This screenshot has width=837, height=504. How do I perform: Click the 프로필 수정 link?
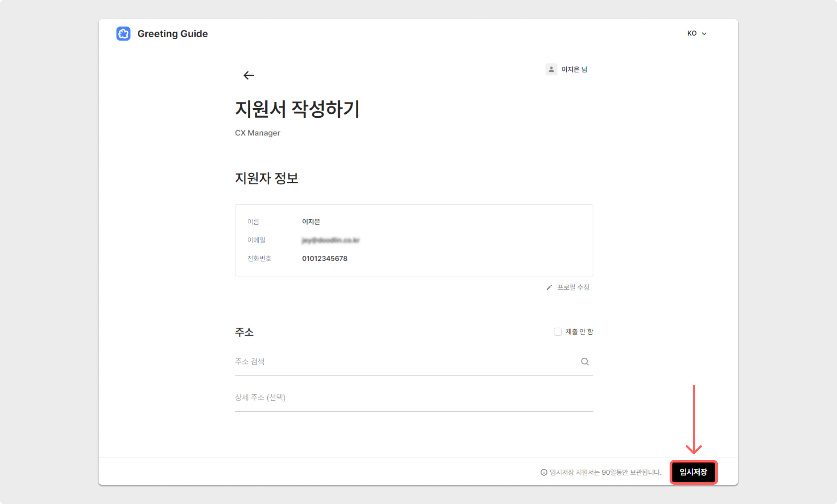tap(573, 287)
